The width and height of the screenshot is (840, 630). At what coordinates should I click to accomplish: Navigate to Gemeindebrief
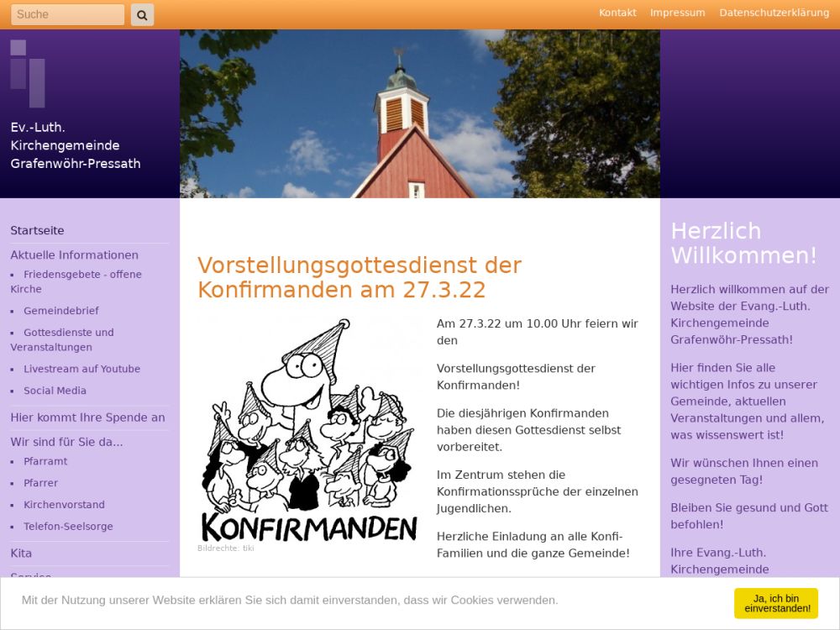[60, 311]
